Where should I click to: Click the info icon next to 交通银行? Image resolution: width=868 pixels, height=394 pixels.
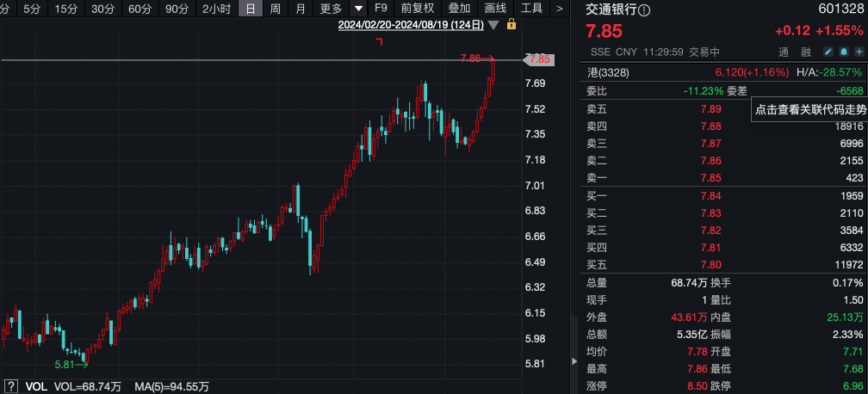click(645, 10)
